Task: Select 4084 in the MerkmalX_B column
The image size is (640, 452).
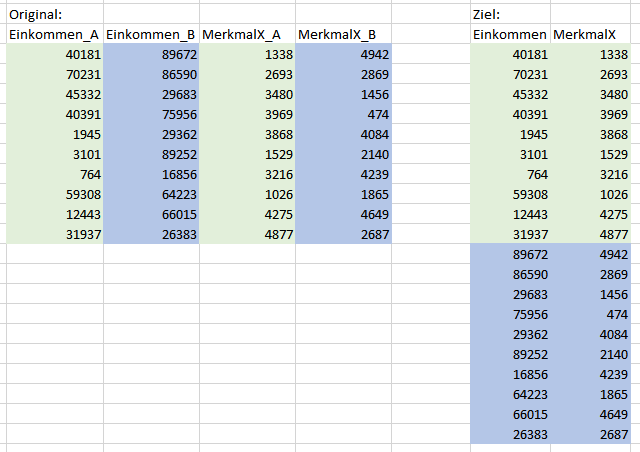Action: (343, 134)
